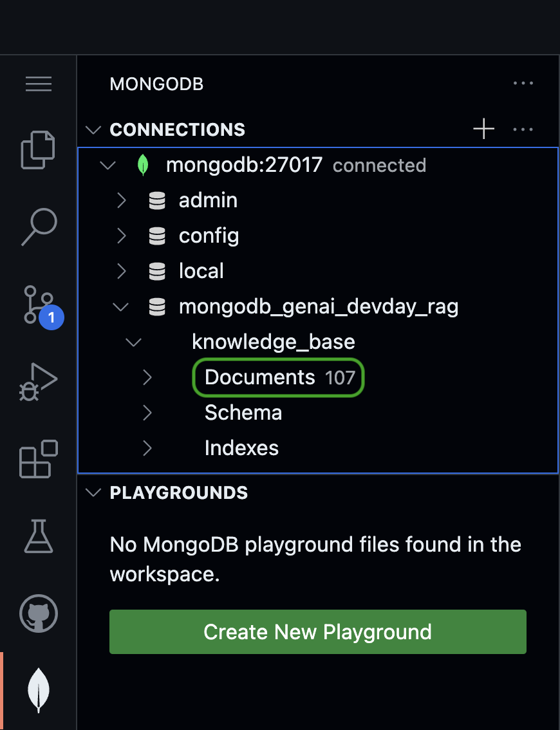Expand the Indexes node

[x=147, y=448]
